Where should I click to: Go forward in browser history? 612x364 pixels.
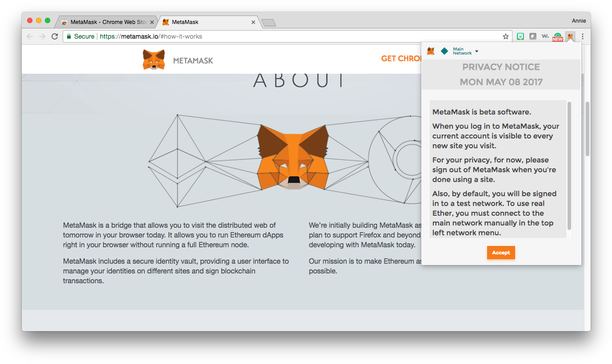[42, 36]
